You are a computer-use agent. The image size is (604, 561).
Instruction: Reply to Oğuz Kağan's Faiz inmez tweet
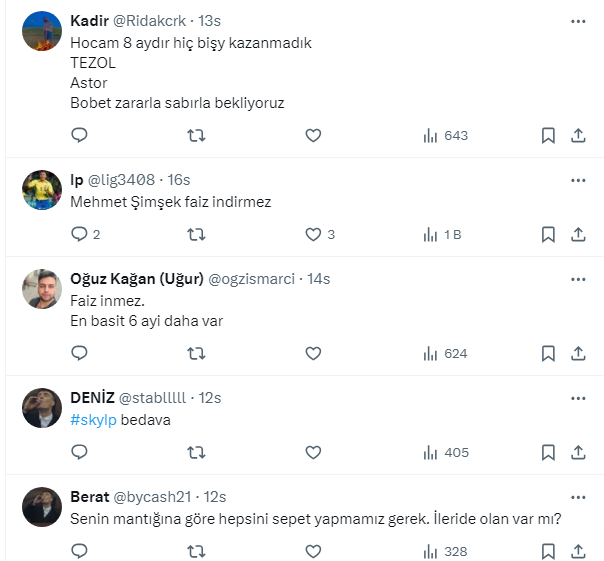pos(80,353)
